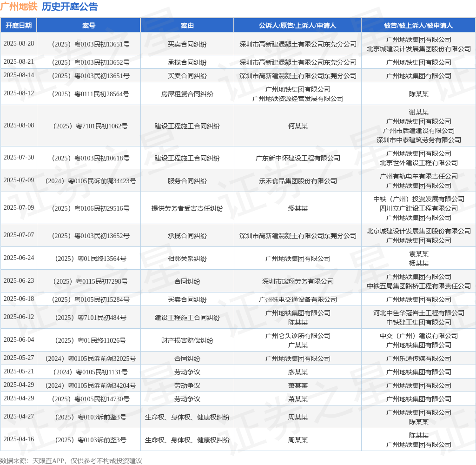Screen dimensions: 476x465
Task: Click the 提供劳务者受害责任纠纷 cause cell
Action: point(187,208)
